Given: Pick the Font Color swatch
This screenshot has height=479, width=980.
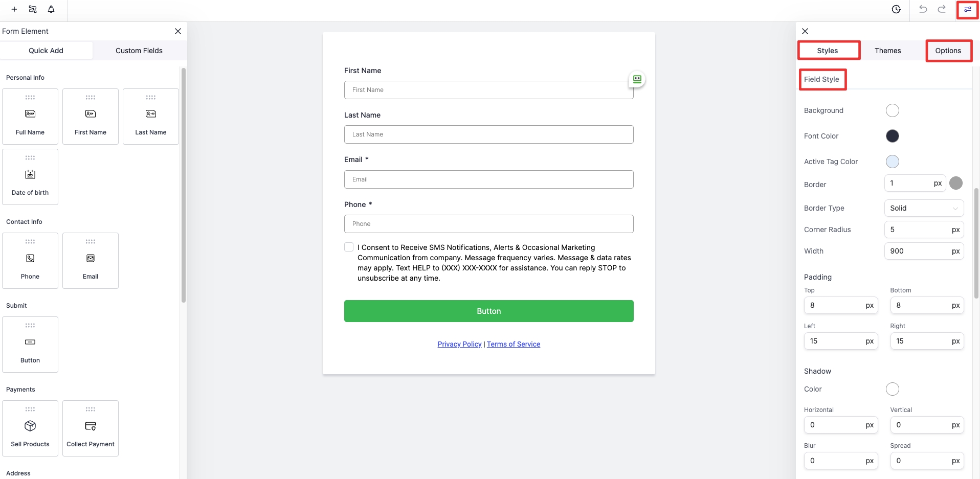Looking at the screenshot, I should point(892,136).
